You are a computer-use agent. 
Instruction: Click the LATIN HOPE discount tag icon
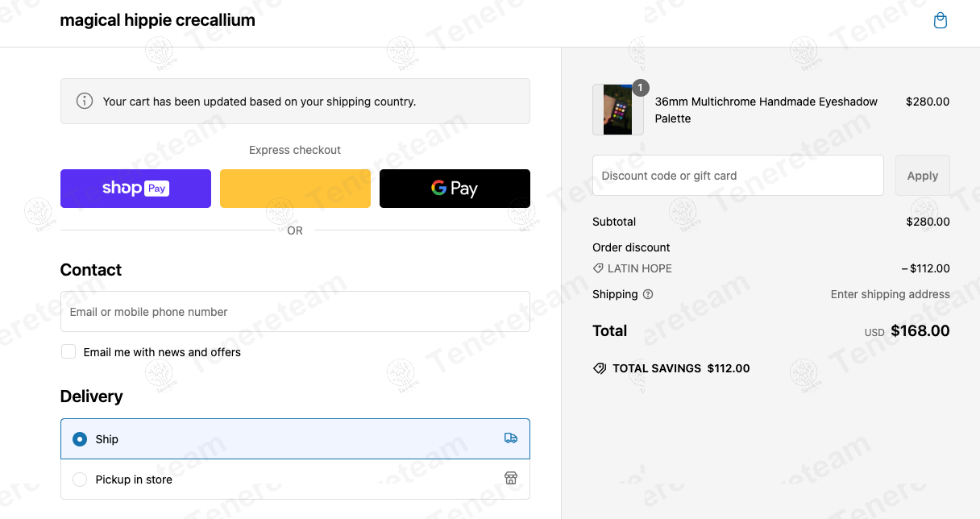(598, 268)
